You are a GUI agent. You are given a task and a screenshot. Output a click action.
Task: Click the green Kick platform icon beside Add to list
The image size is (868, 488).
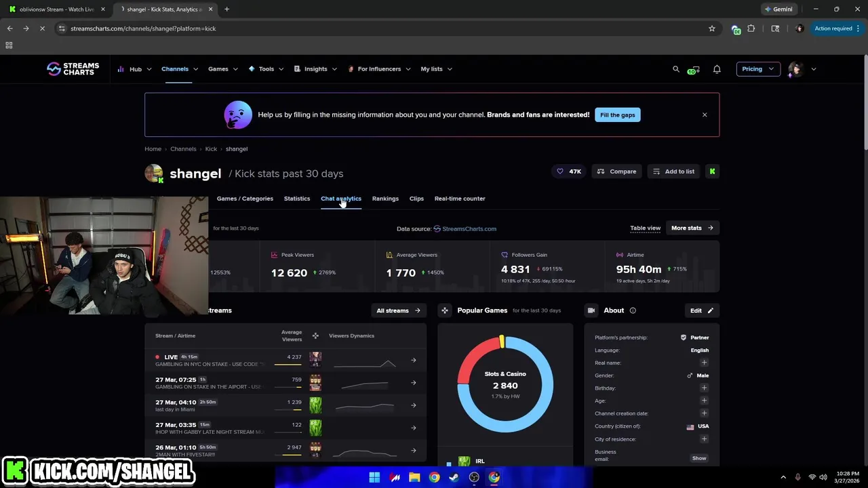tap(712, 171)
